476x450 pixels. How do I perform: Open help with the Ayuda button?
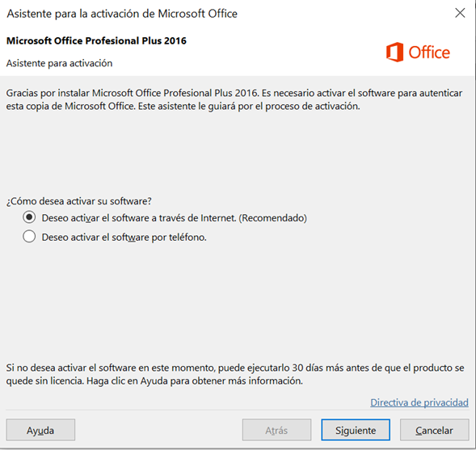coord(40,430)
